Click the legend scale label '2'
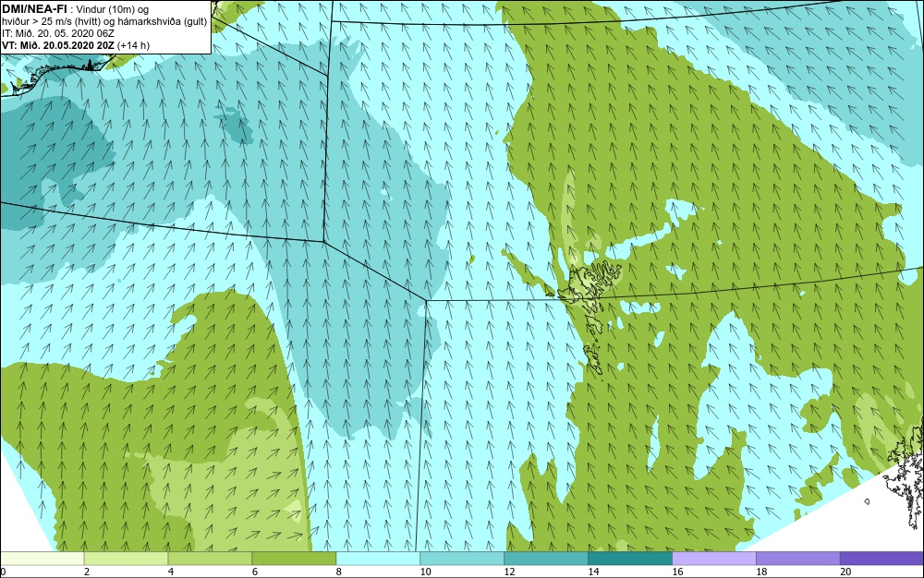Screen dimensions: 924x578 pos(87,572)
